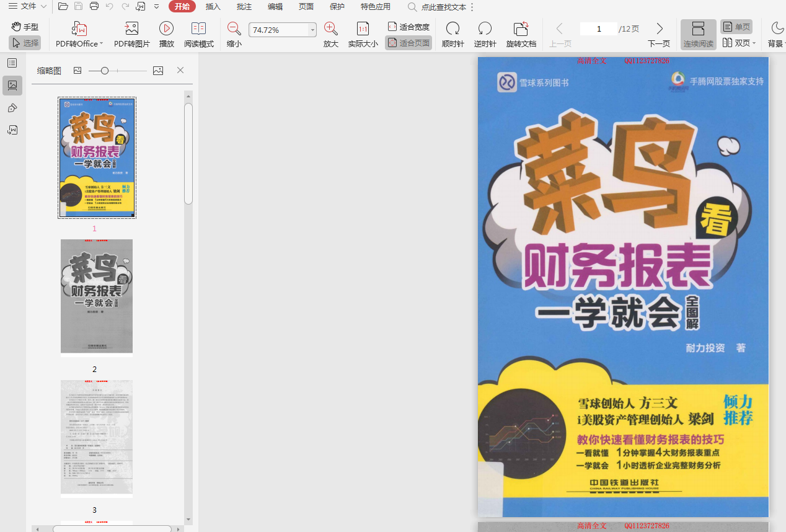786x532 pixels.
Task: Adjust the thumbnail size slider
Action: point(105,71)
